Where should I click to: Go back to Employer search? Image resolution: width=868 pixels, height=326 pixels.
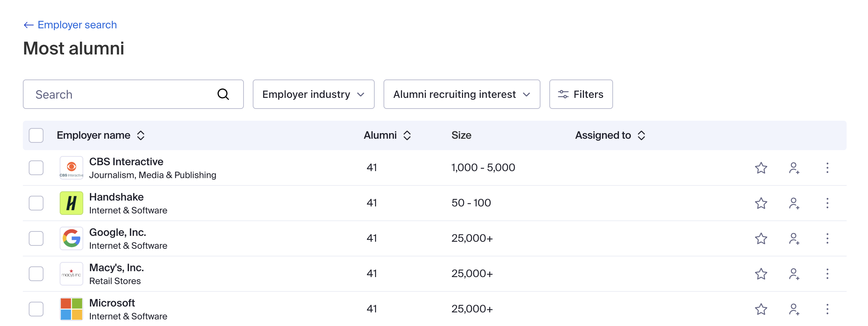(70, 25)
